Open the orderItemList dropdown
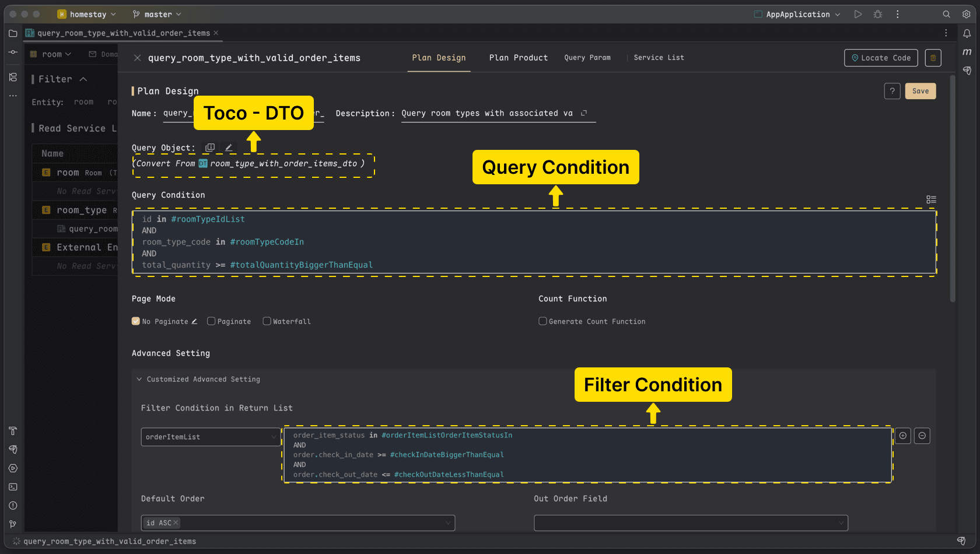The width and height of the screenshot is (980, 554). point(211,437)
